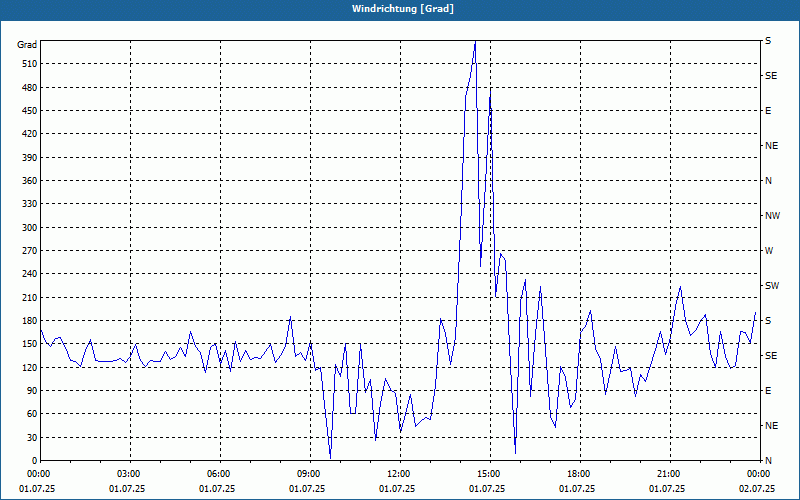Select the time label "03:00"
This screenshot has width=800, height=500.
click(x=131, y=474)
